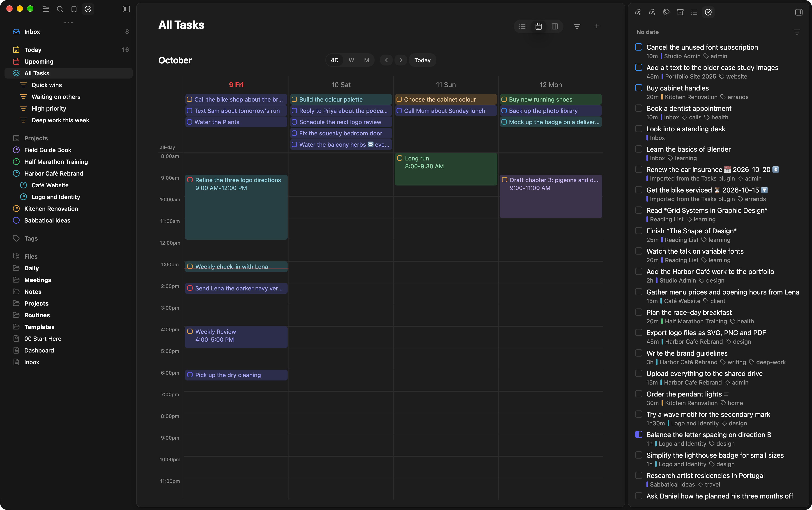Open the Quick wins saved filter

69,85
